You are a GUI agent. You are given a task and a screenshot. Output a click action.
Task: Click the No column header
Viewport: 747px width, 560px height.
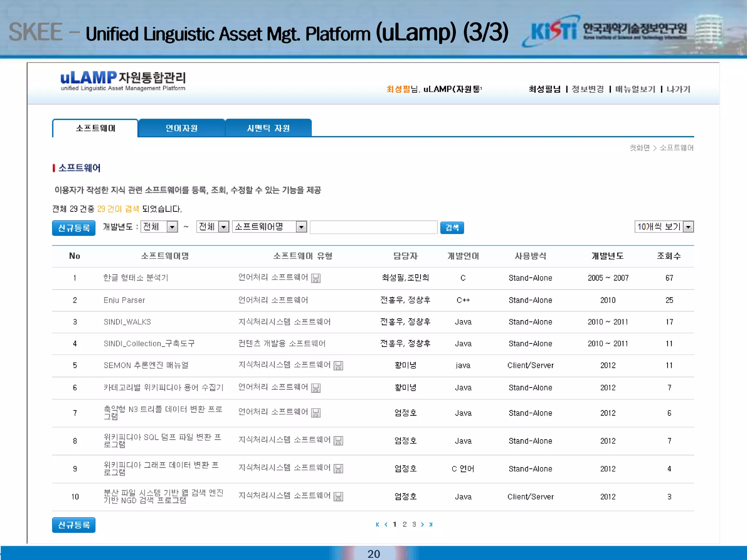75,256
